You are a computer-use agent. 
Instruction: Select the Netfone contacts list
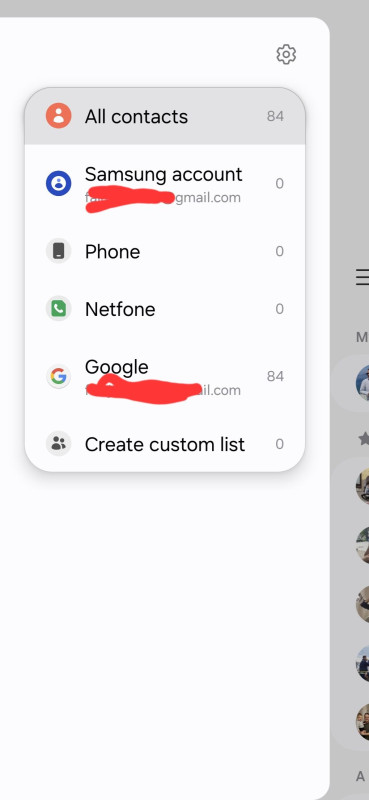[x=165, y=309]
